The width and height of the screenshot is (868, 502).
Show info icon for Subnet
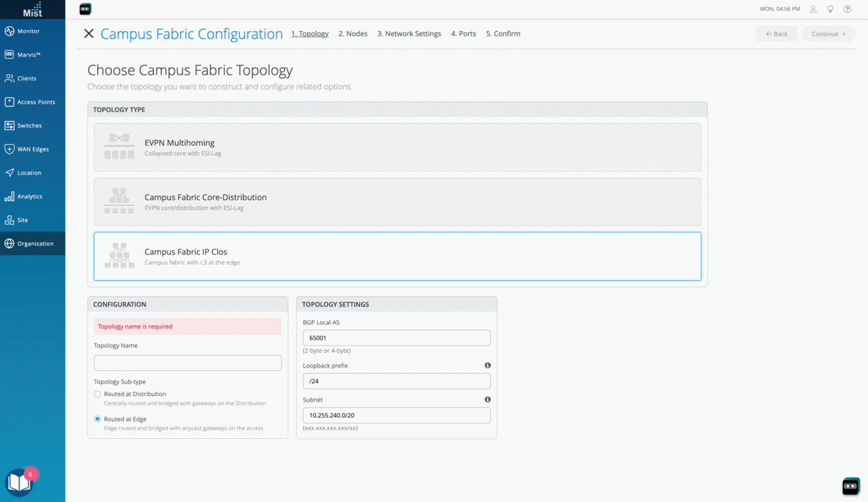pos(487,400)
